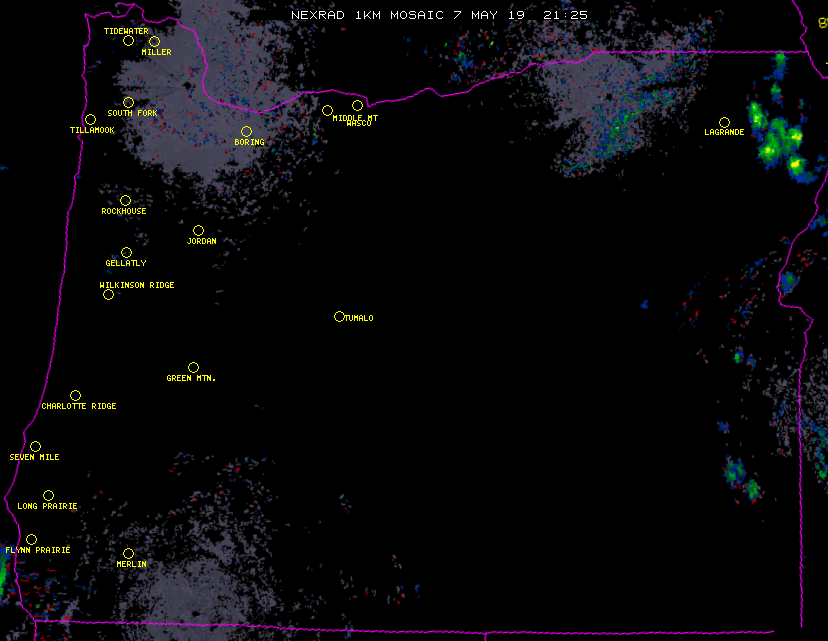
Task: Click the Tidewater station circle marker
Action: pyautogui.click(x=128, y=40)
